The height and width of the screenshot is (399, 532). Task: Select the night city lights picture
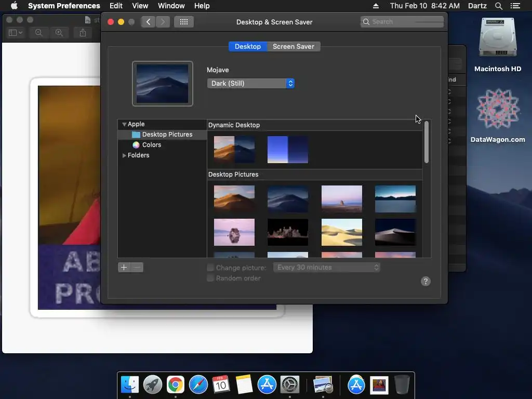(288, 232)
